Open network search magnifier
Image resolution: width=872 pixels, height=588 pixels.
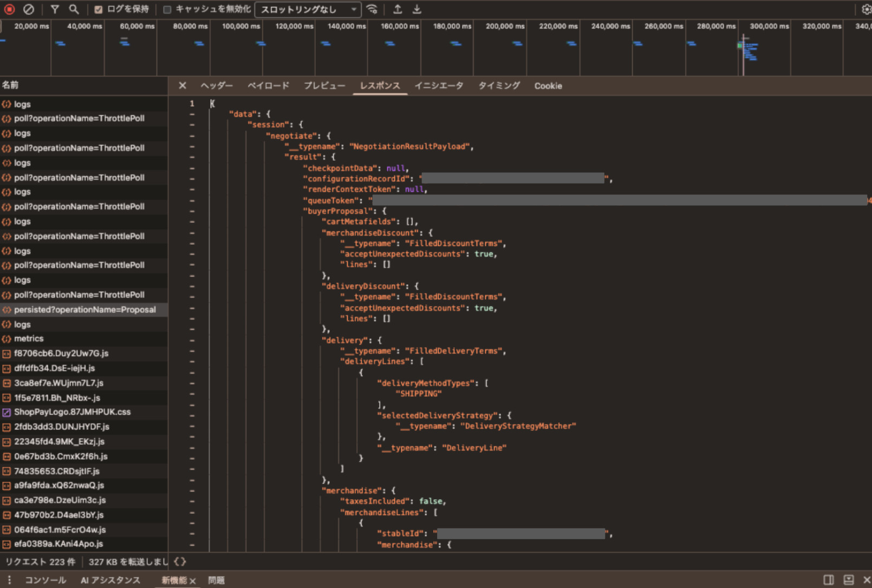[74, 9]
